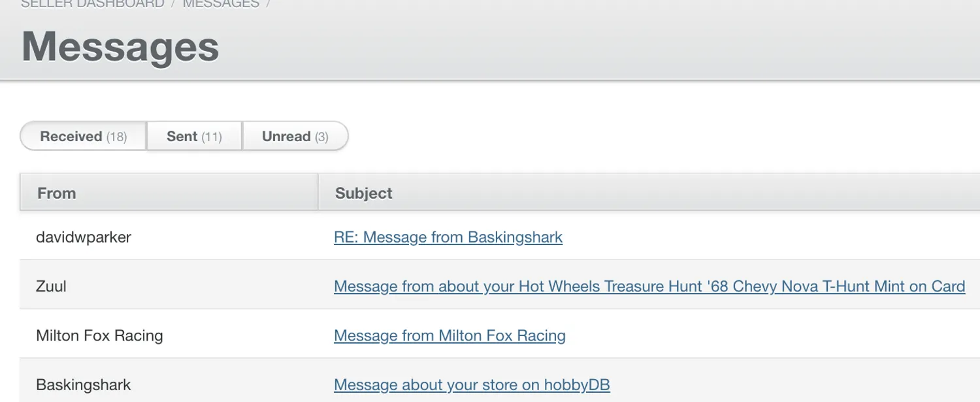Switch to the Received messages tab

(83, 137)
